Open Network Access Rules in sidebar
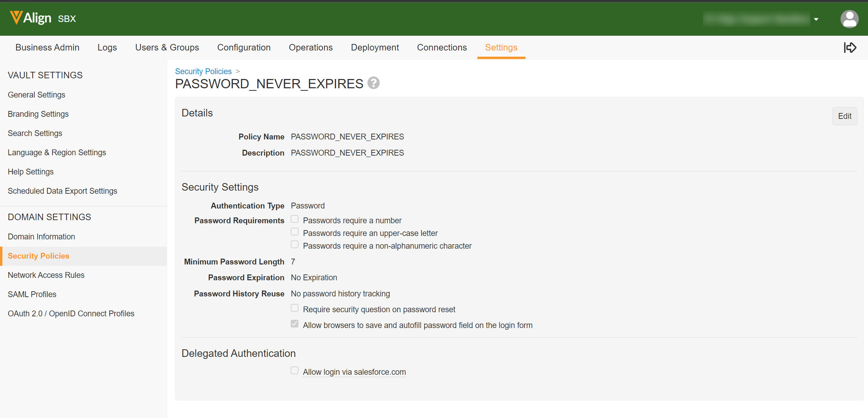This screenshot has width=868, height=418. (x=46, y=275)
